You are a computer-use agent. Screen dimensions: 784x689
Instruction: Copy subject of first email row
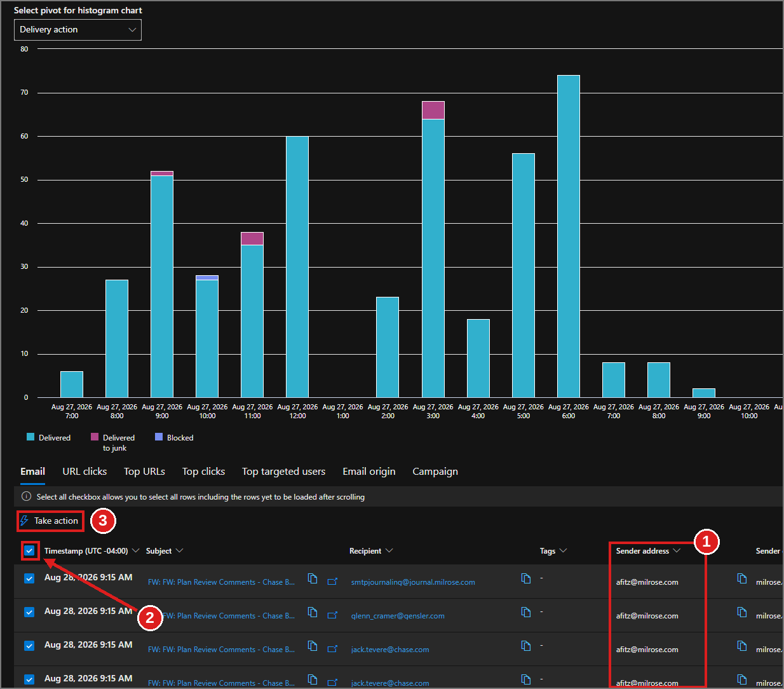point(312,578)
